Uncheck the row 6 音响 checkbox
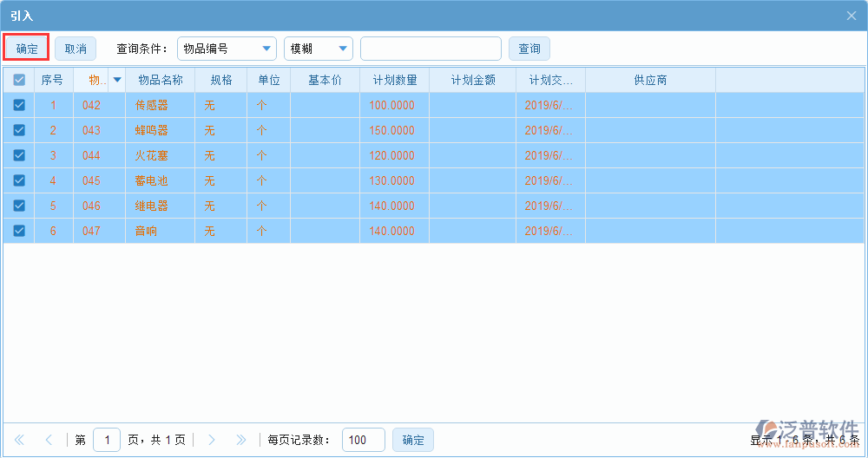Screen dimensions: 868x458 [x=19, y=231]
